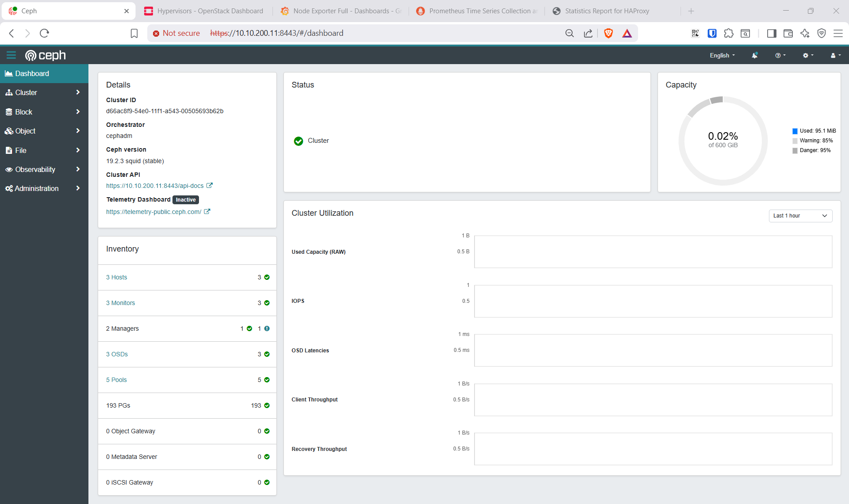Toggle the hamburger navigation menu
This screenshot has width=849, height=504.
coord(11,55)
